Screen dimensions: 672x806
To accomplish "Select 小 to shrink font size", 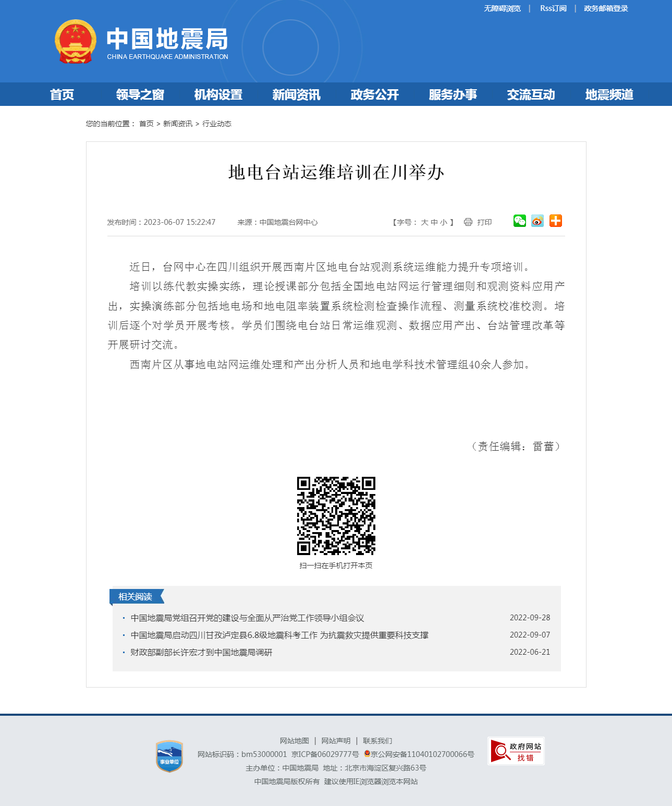I will tap(444, 222).
